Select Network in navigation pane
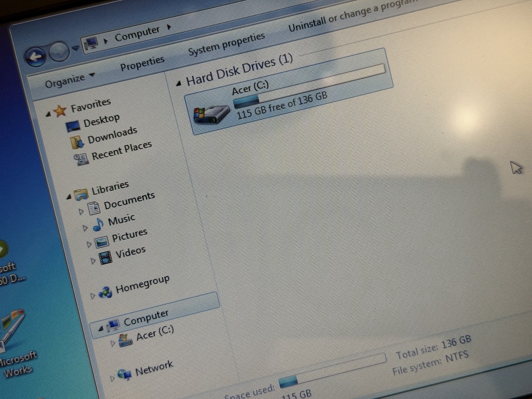Viewport: 532px width, 399px height. pos(154,368)
